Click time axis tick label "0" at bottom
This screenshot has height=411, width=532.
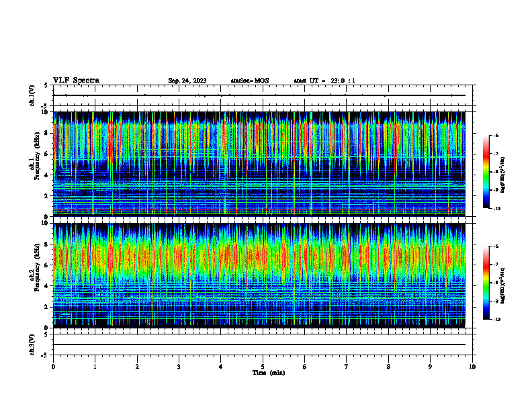pyautogui.click(x=53, y=367)
